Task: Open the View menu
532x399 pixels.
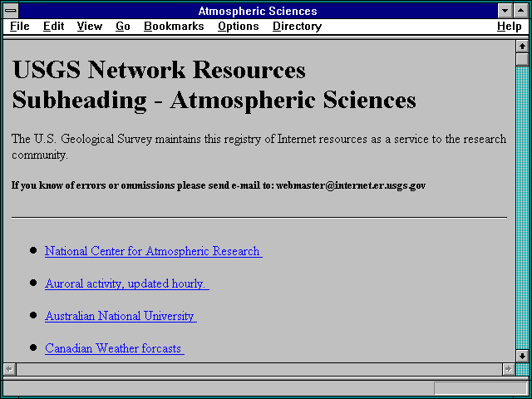Action: coord(90,26)
